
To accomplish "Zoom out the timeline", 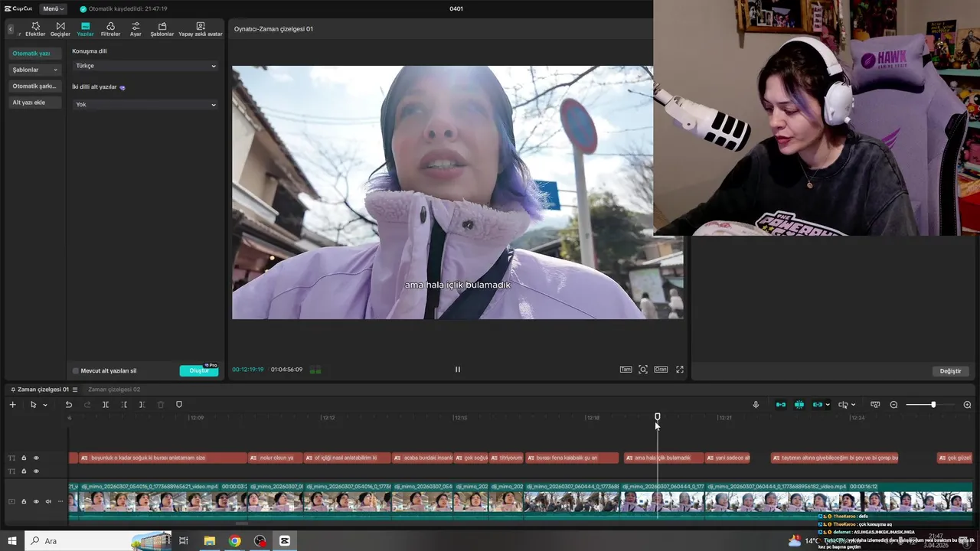I will [893, 404].
